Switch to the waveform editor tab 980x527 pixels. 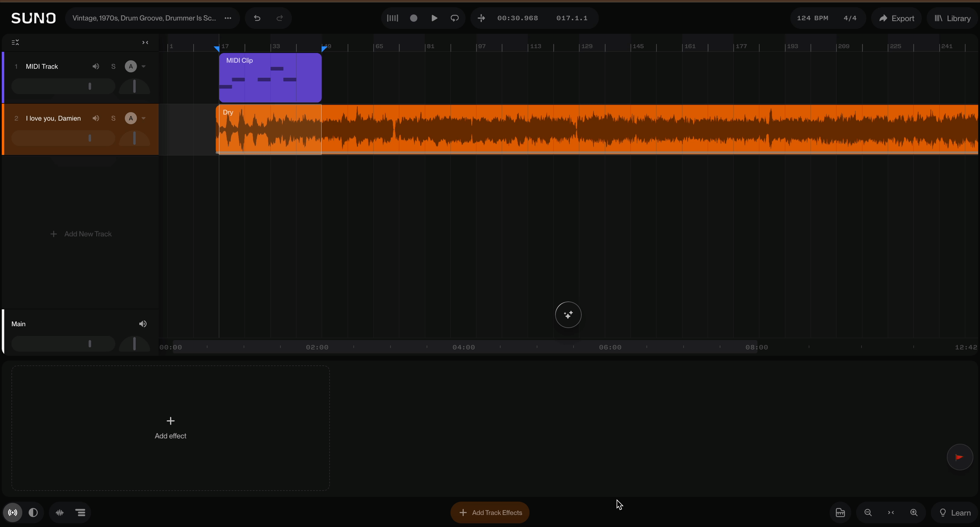point(60,513)
